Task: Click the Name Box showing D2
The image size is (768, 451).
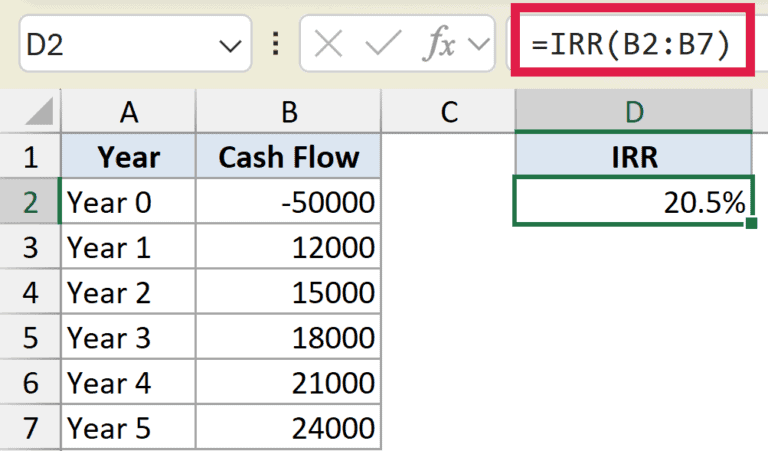Action: click(135, 44)
